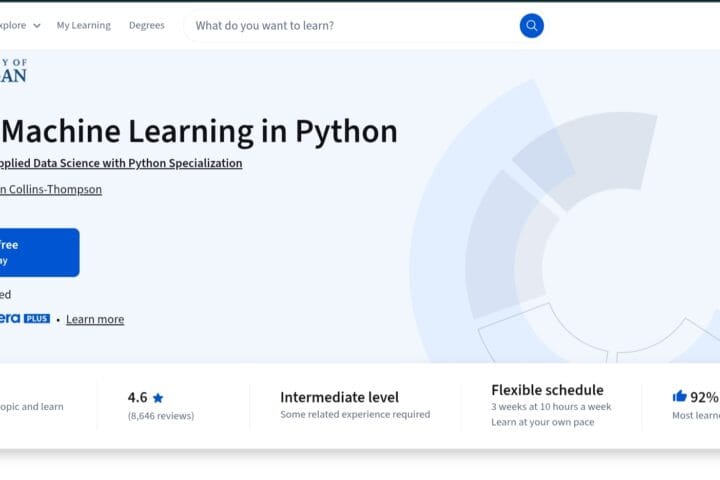720x480 pixels.
Task: Open the Degrees menu item
Action: pos(146,25)
